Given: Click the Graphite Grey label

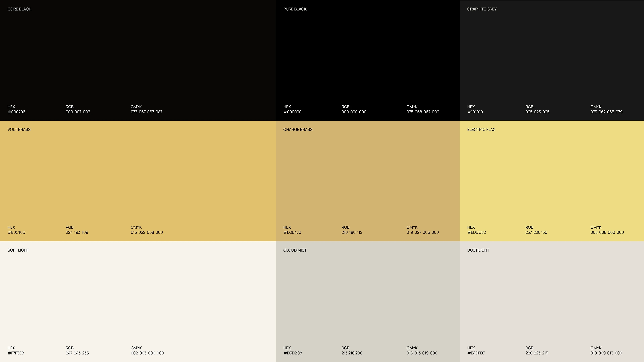Looking at the screenshot, I should 482,9.
